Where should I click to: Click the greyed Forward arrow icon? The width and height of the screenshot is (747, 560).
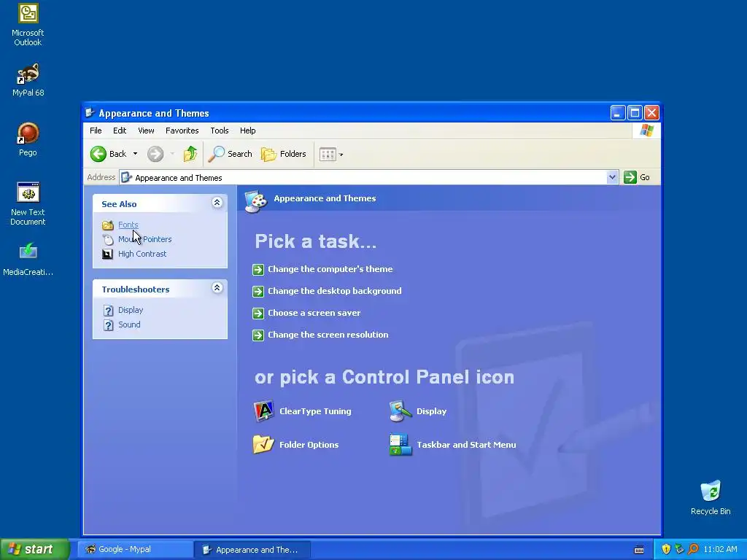[x=155, y=154]
